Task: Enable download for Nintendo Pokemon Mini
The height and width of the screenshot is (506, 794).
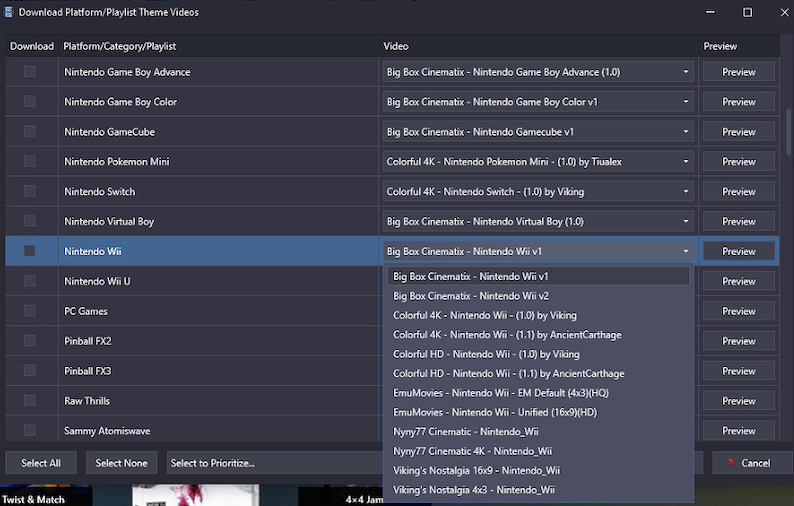Action: coord(29,161)
